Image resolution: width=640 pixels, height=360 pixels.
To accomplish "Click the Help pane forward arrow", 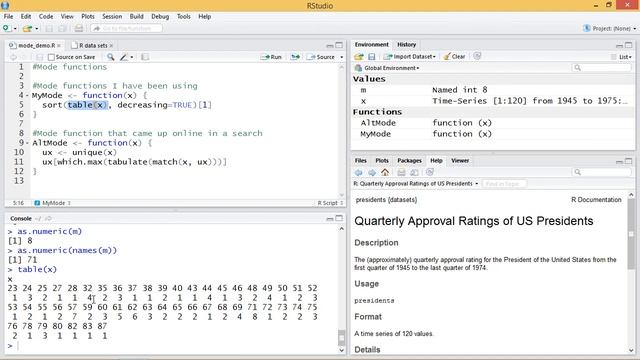I will pyautogui.click(x=372, y=172).
